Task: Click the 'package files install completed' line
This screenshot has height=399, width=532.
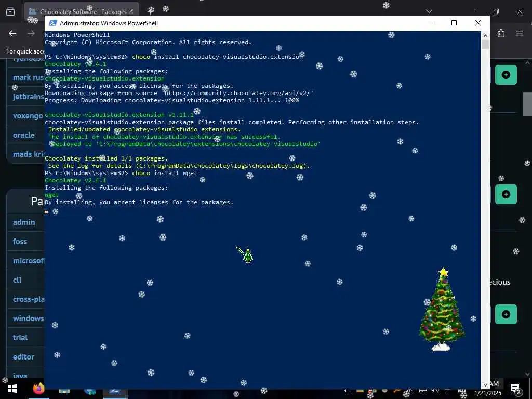Action: pyautogui.click(x=232, y=122)
